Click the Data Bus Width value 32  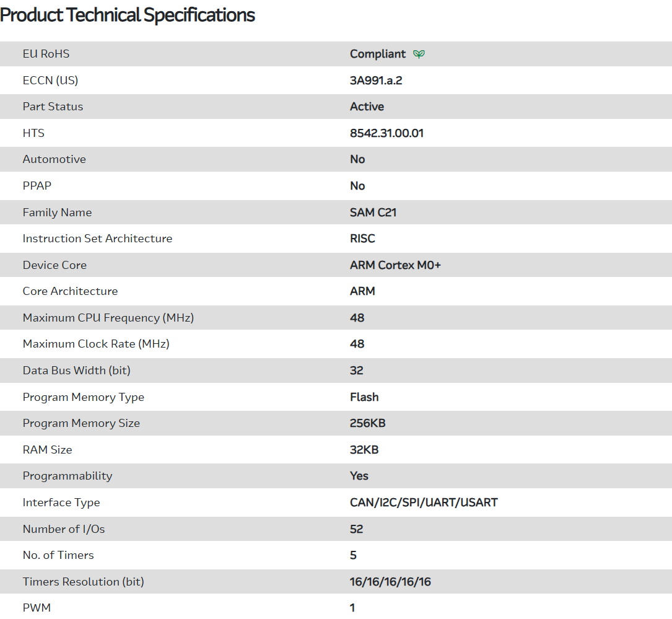(x=357, y=371)
